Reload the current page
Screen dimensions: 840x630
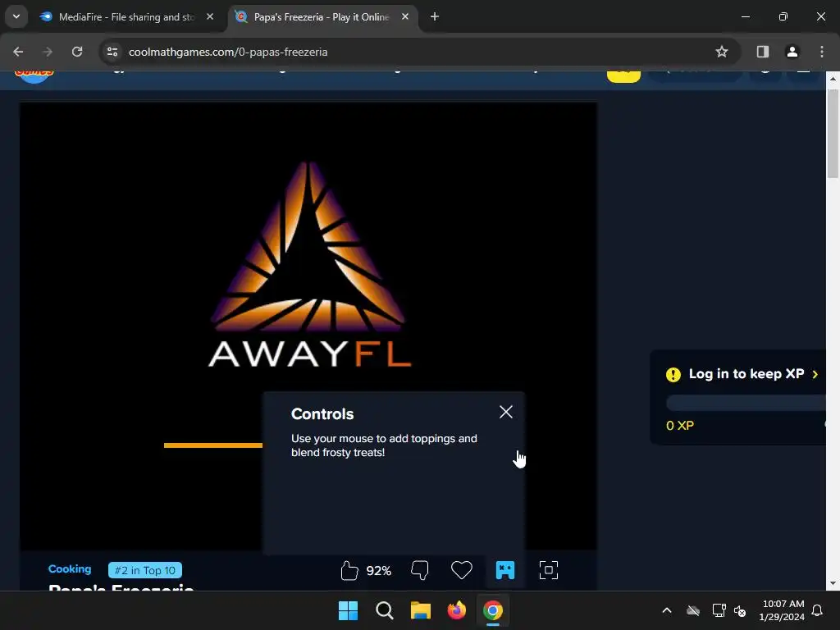[x=77, y=52]
